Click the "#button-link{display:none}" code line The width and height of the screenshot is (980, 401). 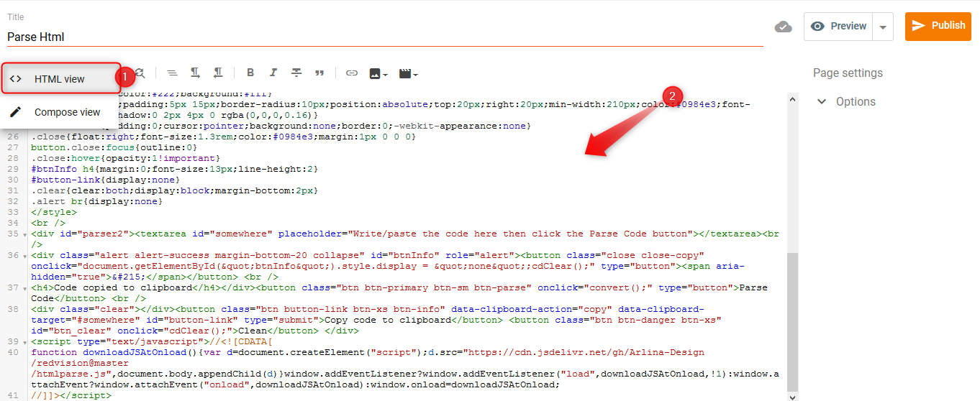[106, 180]
